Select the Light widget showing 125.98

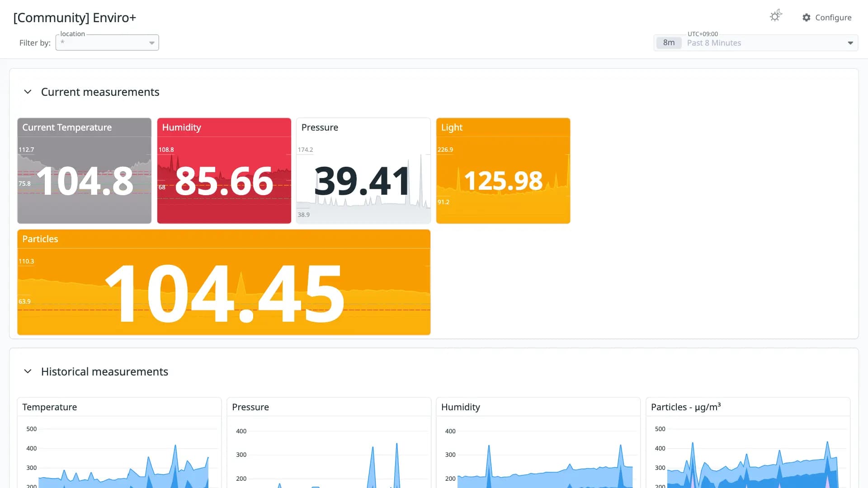click(503, 171)
